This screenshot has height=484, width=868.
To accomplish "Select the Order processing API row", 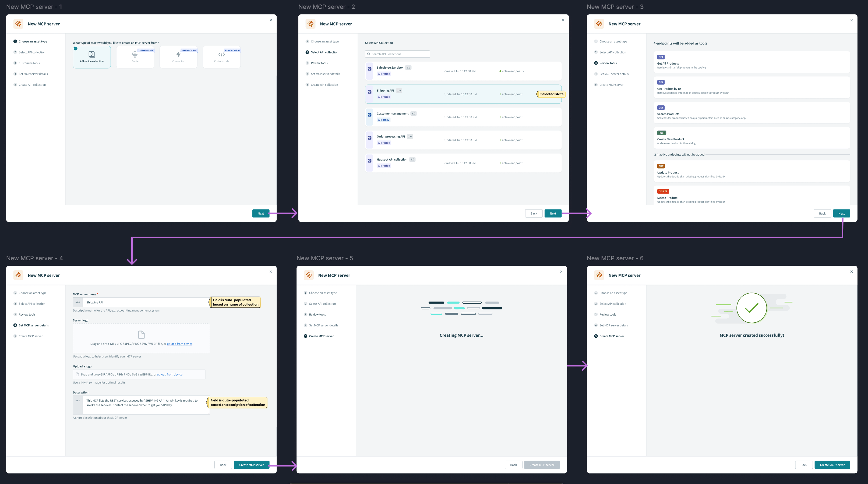I will coord(463,140).
